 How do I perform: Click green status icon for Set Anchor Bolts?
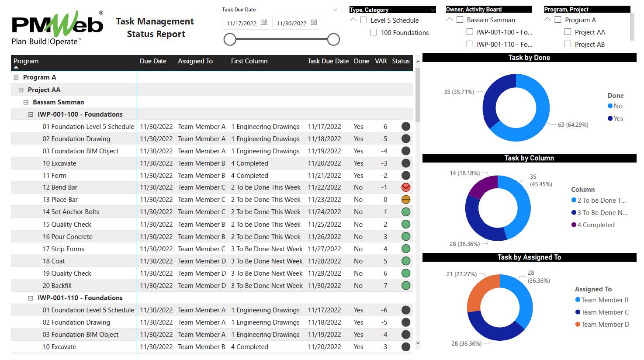tap(406, 212)
